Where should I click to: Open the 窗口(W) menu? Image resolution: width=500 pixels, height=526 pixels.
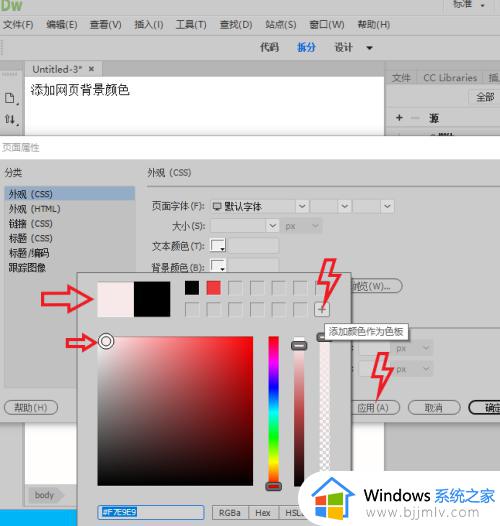point(327,24)
